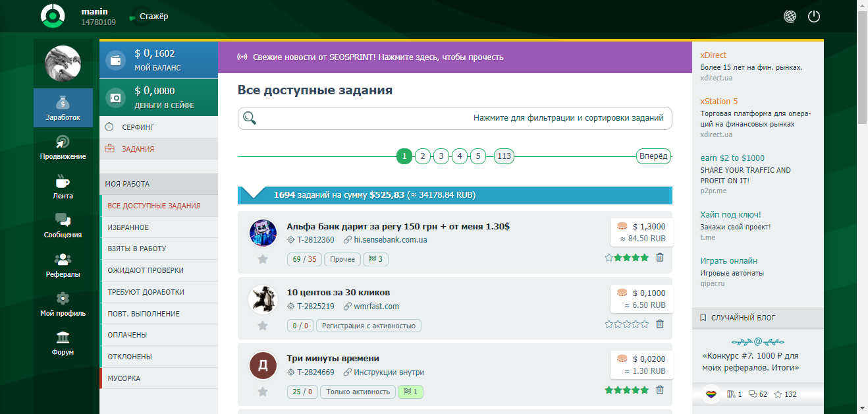This screenshot has width=868, height=414.
Task: Jump to last page 113
Action: tap(504, 156)
